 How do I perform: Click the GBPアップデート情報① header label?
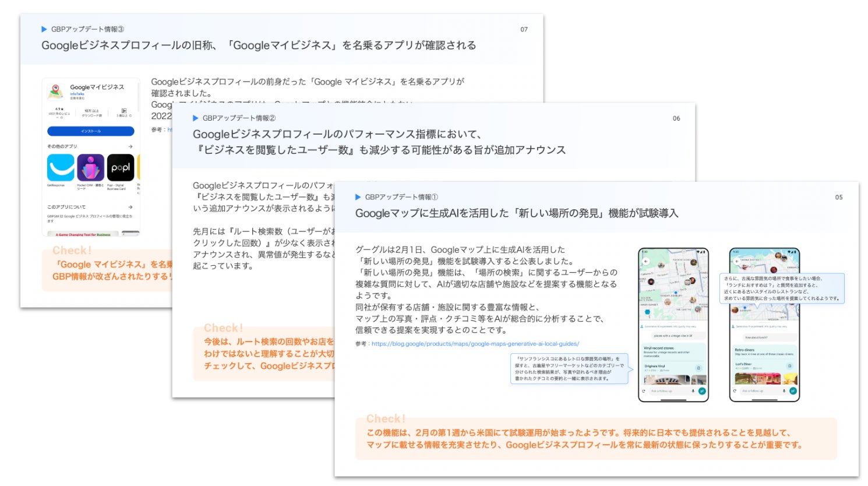(x=401, y=197)
